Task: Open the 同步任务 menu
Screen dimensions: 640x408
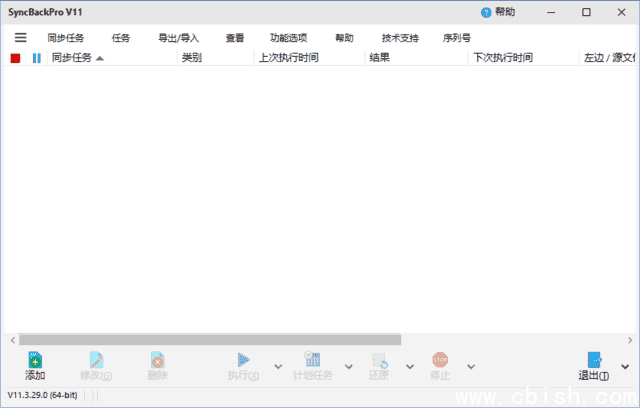Action: [66, 38]
